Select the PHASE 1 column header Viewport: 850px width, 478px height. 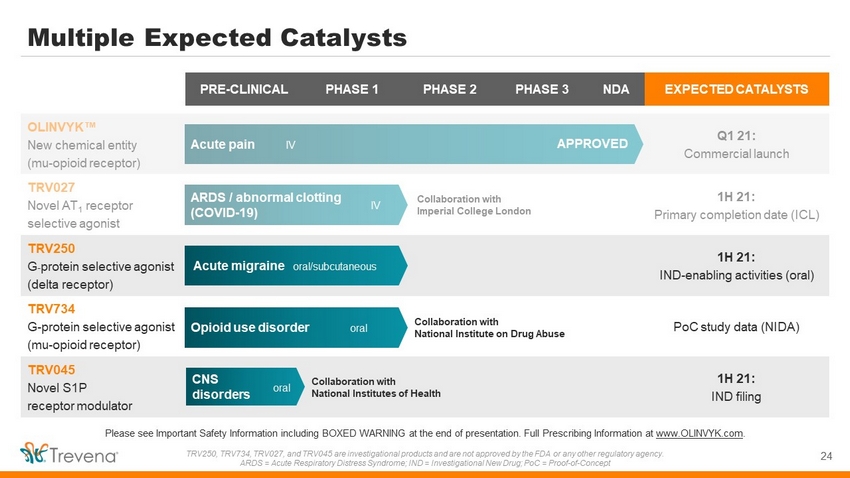(x=352, y=89)
